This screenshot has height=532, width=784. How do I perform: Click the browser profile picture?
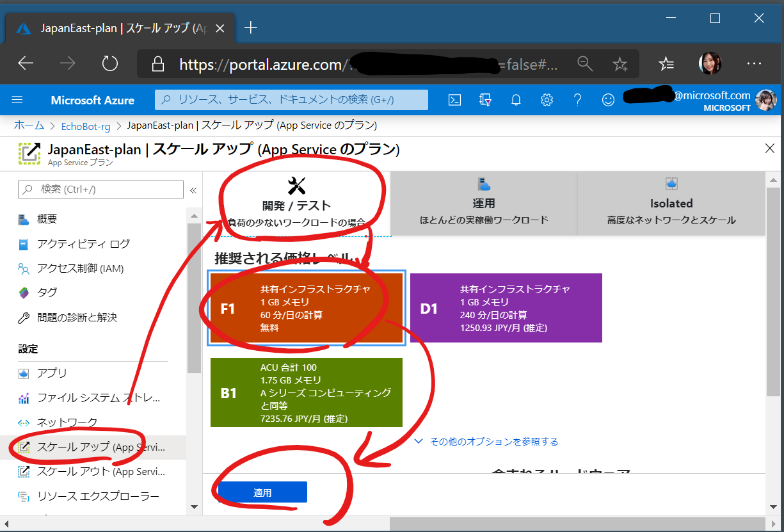point(710,63)
